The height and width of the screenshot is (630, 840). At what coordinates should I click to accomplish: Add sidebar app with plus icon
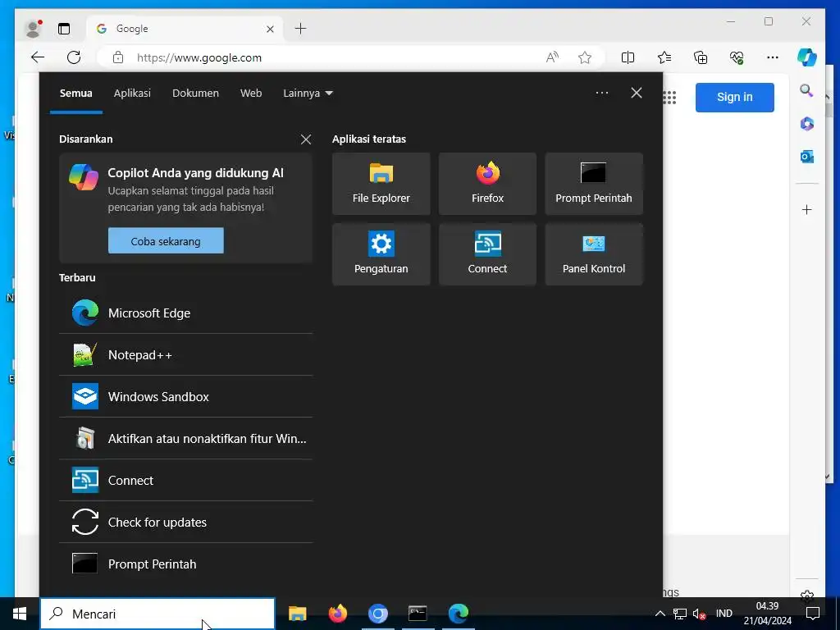(806, 209)
